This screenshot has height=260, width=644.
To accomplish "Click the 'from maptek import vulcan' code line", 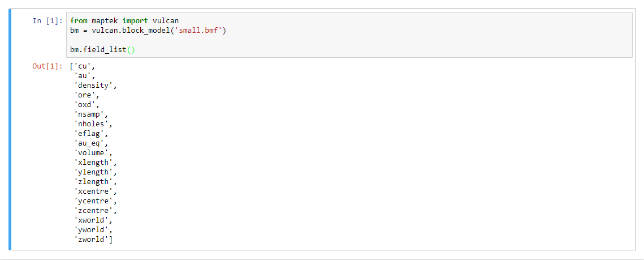I will [x=124, y=20].
